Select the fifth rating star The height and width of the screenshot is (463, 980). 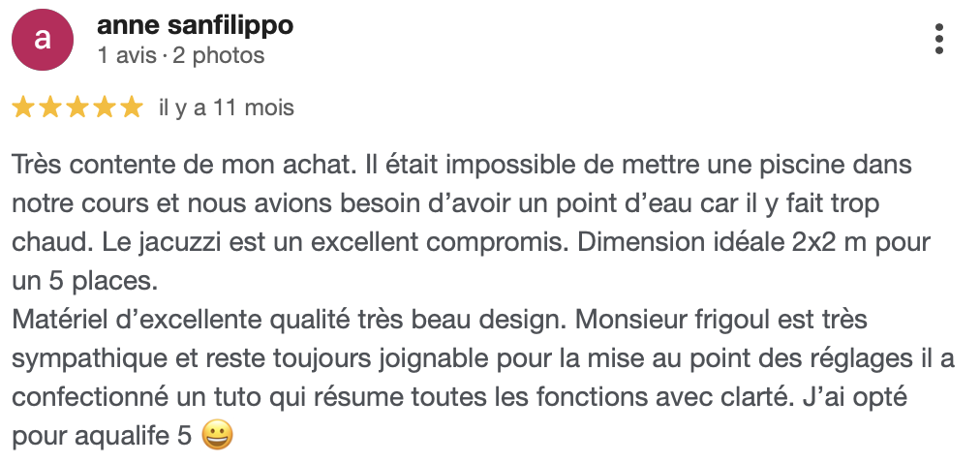pyautogui.click(x=131, y=108)
